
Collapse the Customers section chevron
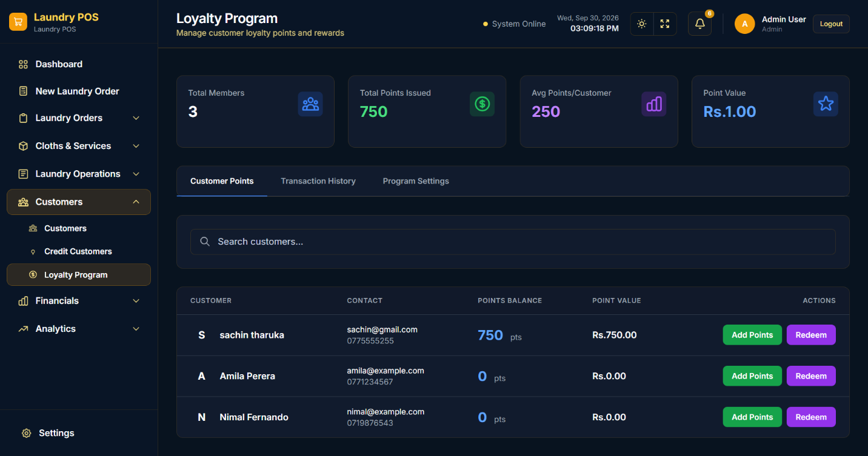[136, 202]
